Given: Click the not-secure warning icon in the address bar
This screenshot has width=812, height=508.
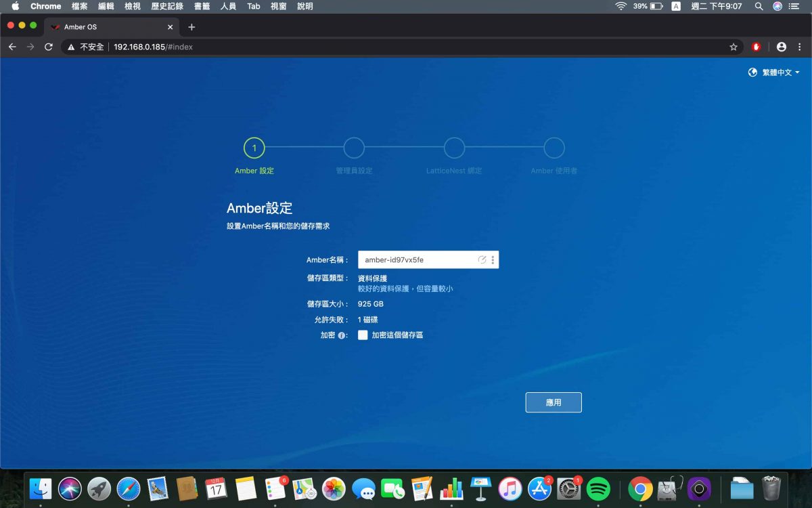Looking at the screenshot, I should click(x=71, y=47).
